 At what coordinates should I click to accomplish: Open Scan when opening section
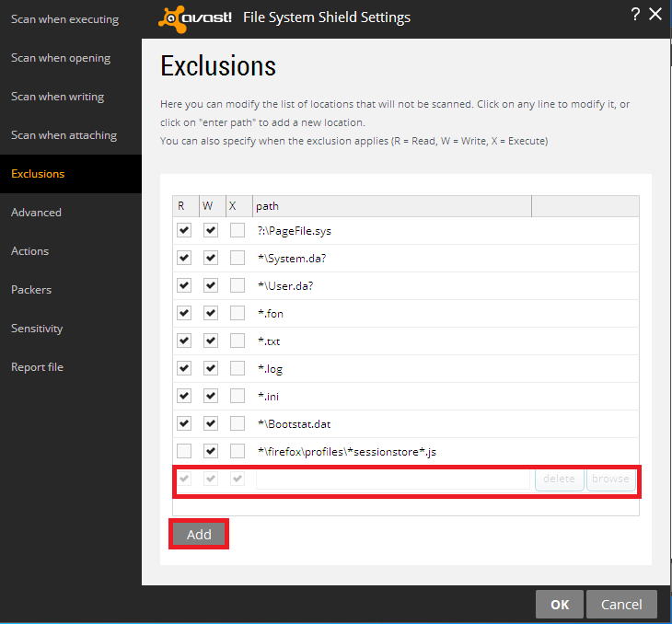[61, 58]
